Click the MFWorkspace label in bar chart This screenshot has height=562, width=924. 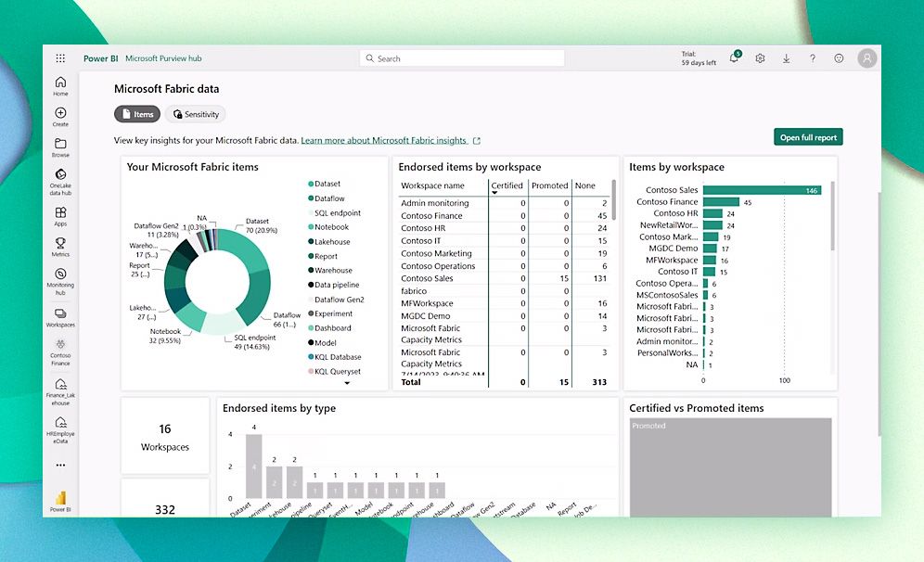click(672, 260)
